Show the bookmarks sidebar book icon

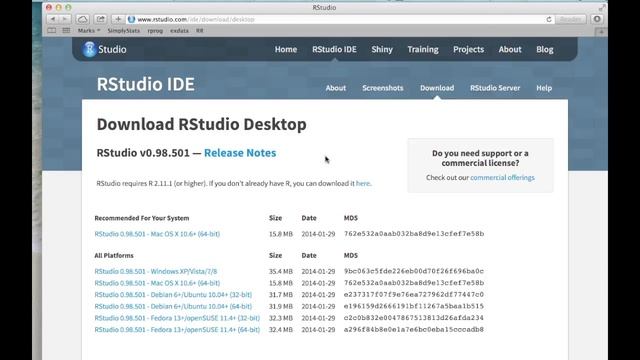tap(51, 31)
